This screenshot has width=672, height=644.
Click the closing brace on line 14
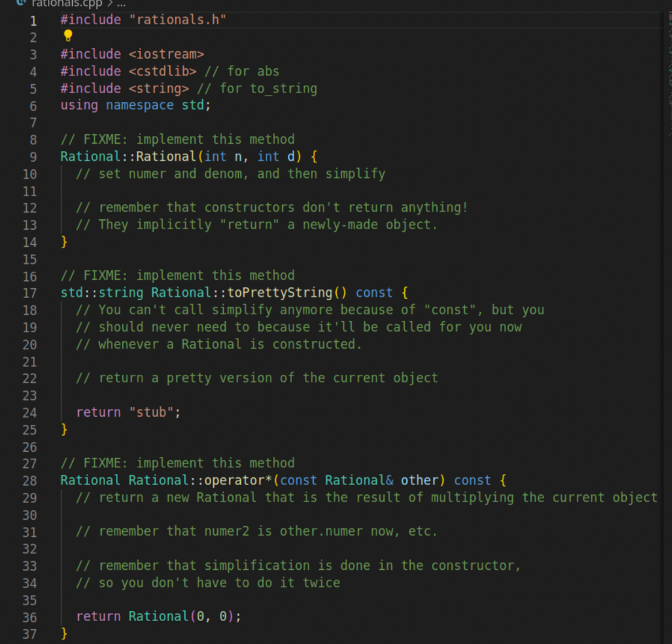click(64, 242)
